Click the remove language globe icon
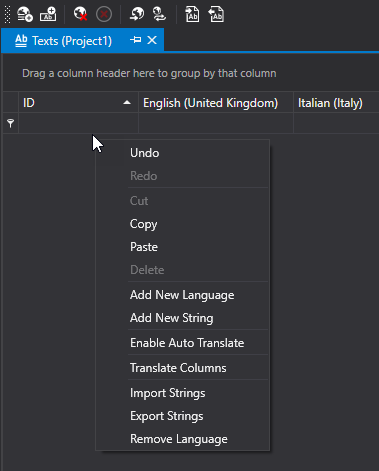The width and height of the screenshot is (379, 471). click(80, 14)
